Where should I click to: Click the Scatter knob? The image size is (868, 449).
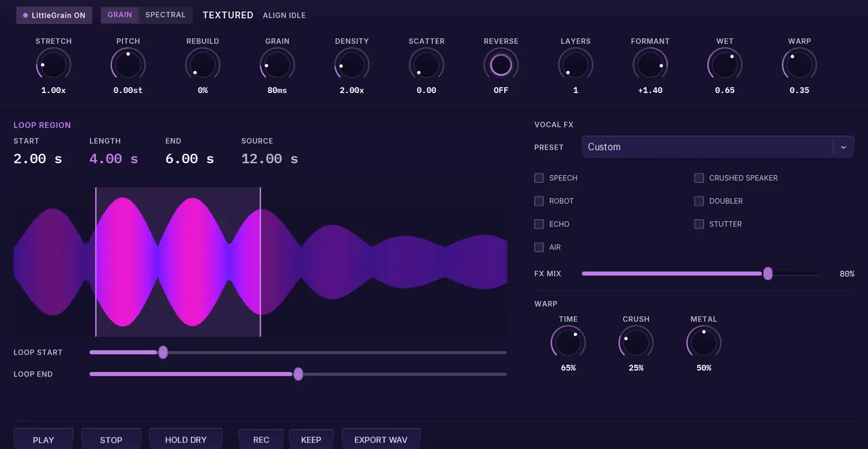tap(427, 65)
